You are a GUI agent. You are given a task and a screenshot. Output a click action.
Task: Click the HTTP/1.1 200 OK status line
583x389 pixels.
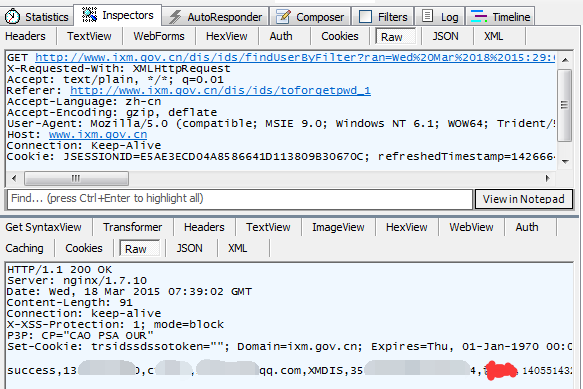59,270
